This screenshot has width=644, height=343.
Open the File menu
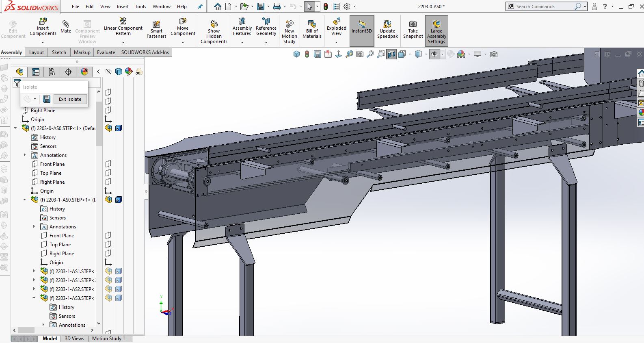[x=76, y=7]
